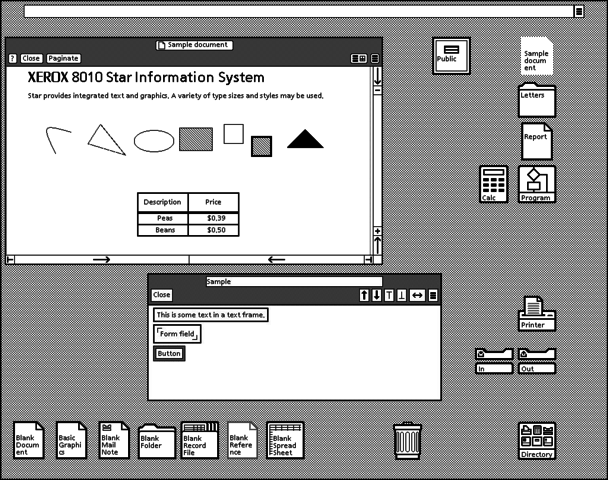608x480 pixels.
Task: Select the Sample document desktop icon
Action: coord(537,56)
